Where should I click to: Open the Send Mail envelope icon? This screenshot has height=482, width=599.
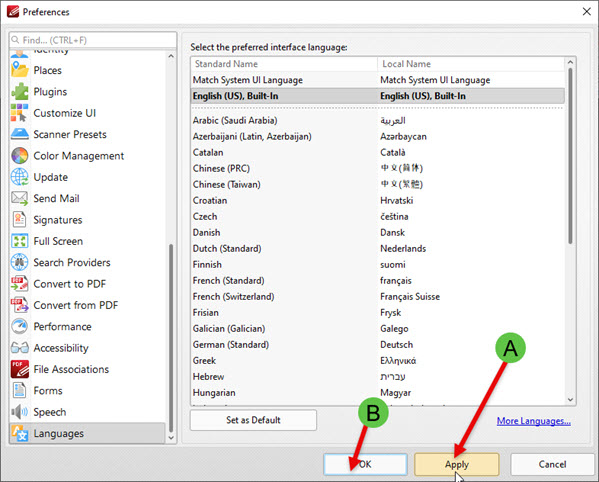(19, 199)
